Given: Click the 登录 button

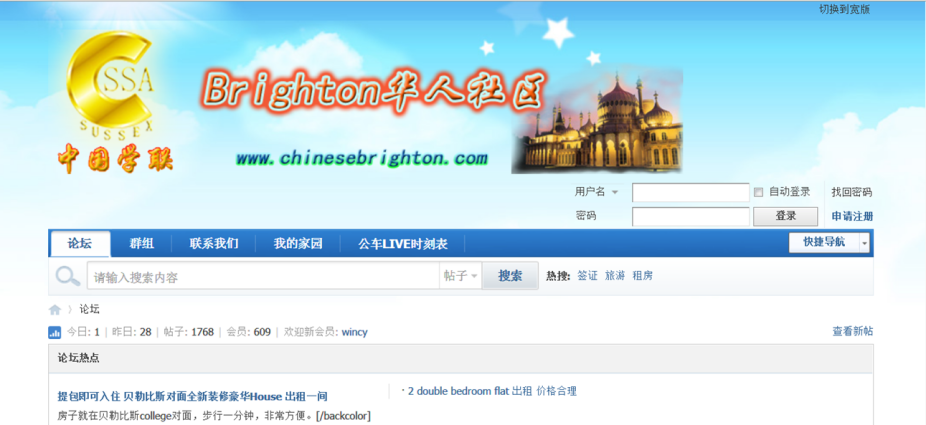Looking at the screenshot, I should pos(785,216).
